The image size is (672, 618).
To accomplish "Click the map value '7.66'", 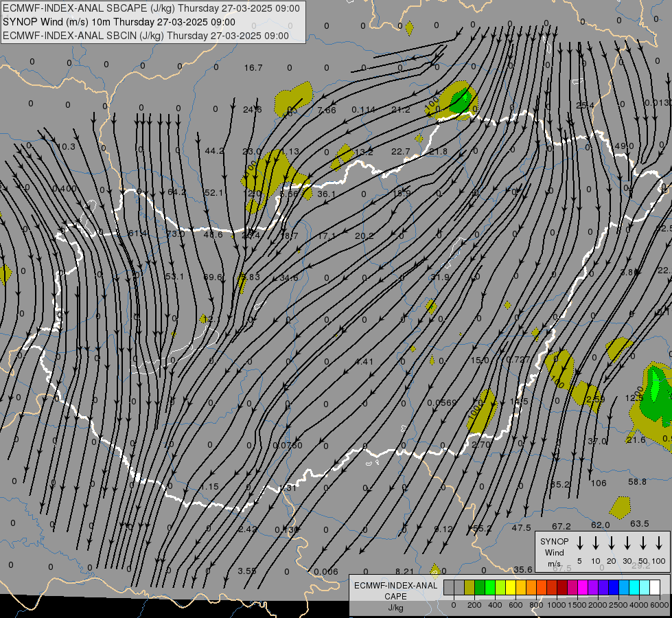I will pos(327,111).
